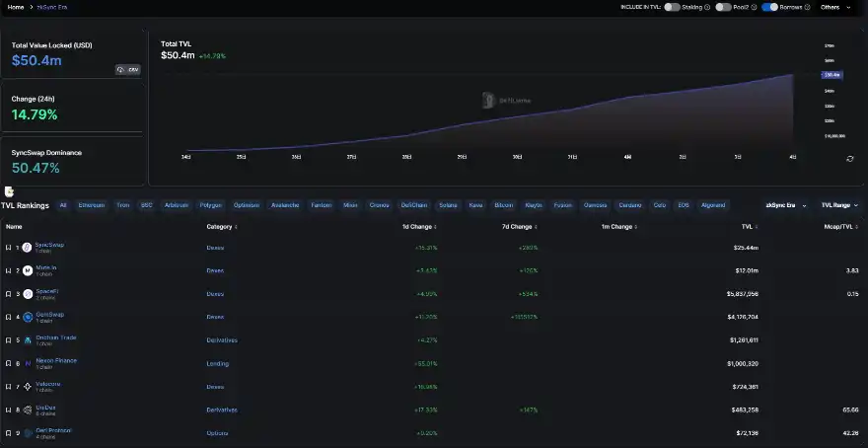Click the Mute.io protocol logo
This screenshot has width=868, height=448.
[28, 270]
